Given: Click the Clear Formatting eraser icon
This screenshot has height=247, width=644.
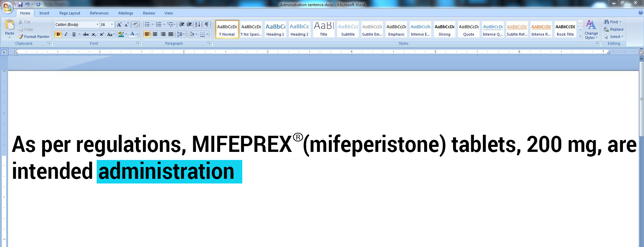Looking at the screenshot, I should [136, 25].
